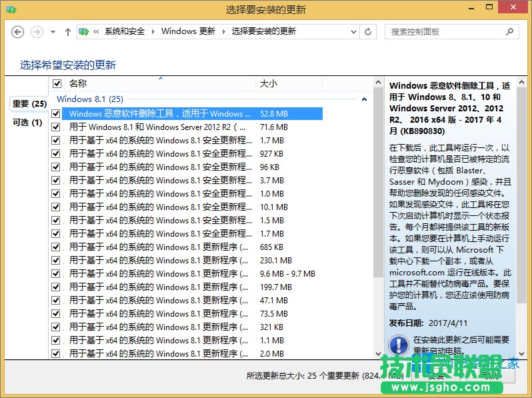Sort updates by the 大小 column header
The width and height of the screenshot is (532, 398).
(x=268, y=84)
